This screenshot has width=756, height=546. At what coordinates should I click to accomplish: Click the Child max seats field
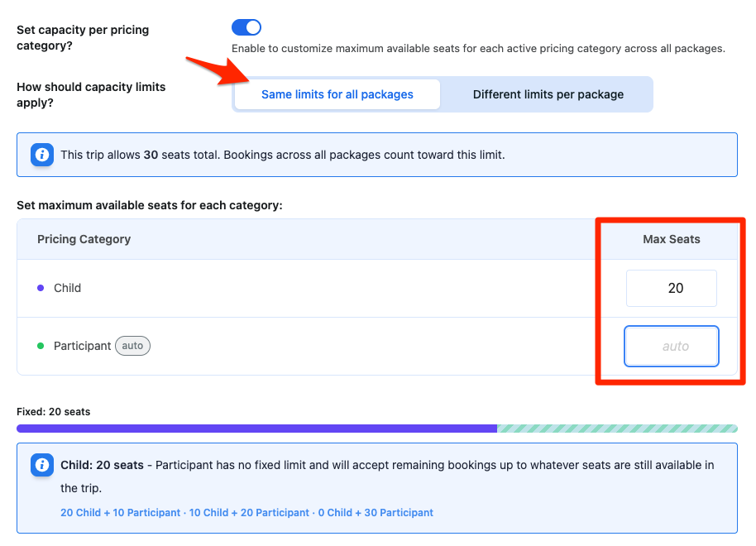(x=671, y=288)
